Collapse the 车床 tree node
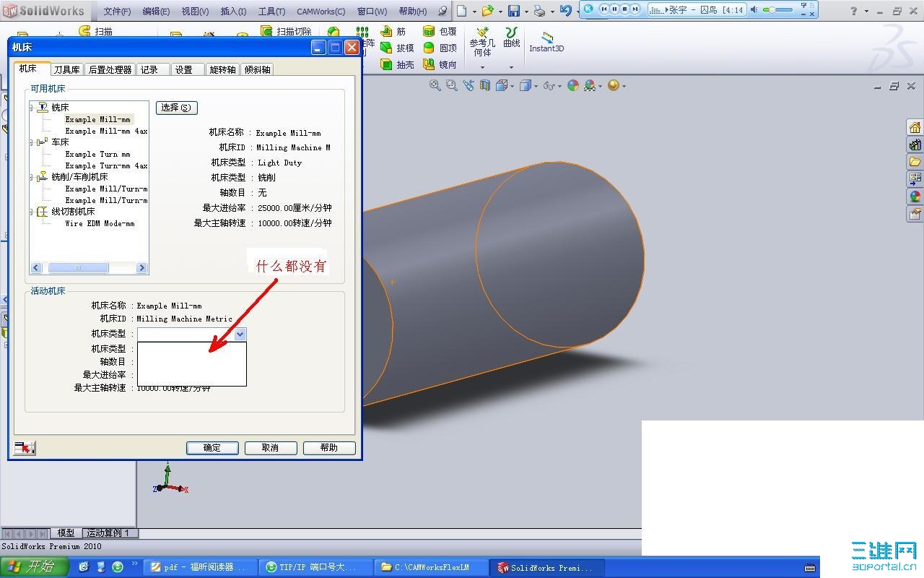Viewport: 924px width, 578px height. point(32,143)
